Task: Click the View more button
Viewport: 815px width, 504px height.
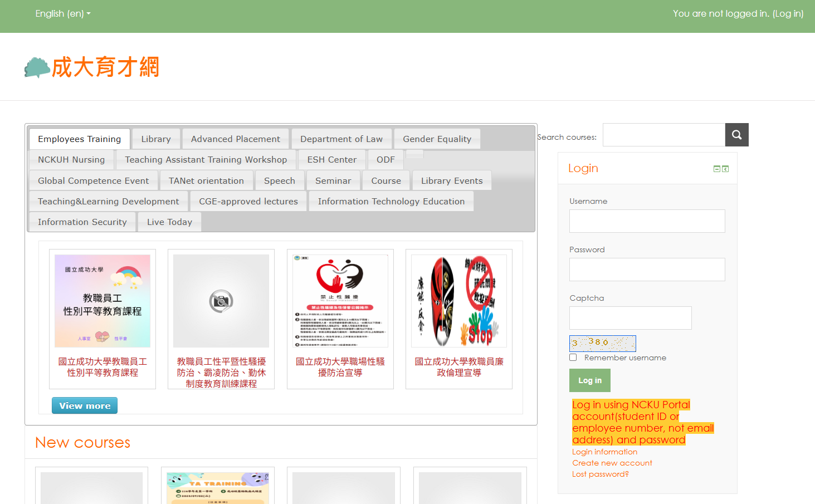Action: [x=85, y=405]
